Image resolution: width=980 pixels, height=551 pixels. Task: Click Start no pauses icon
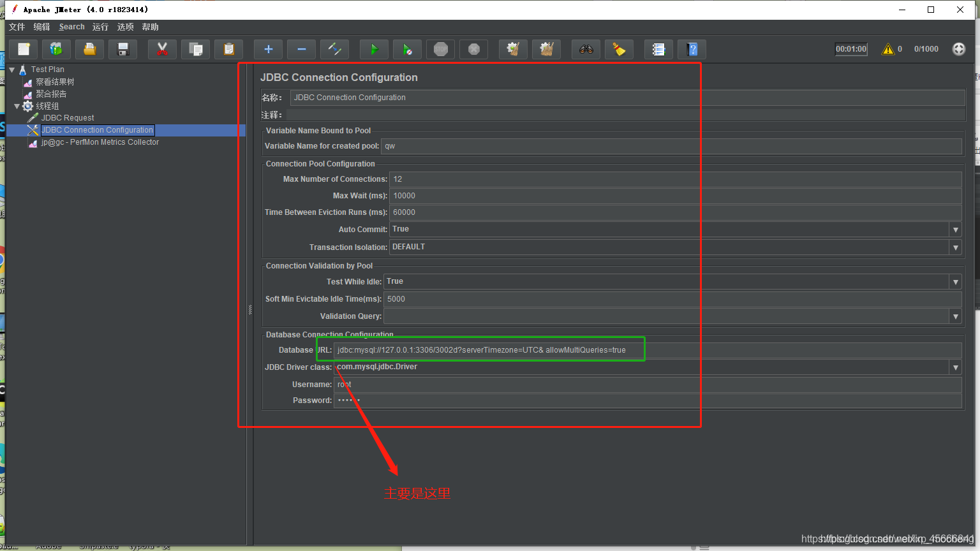click(x=408, y=49)
